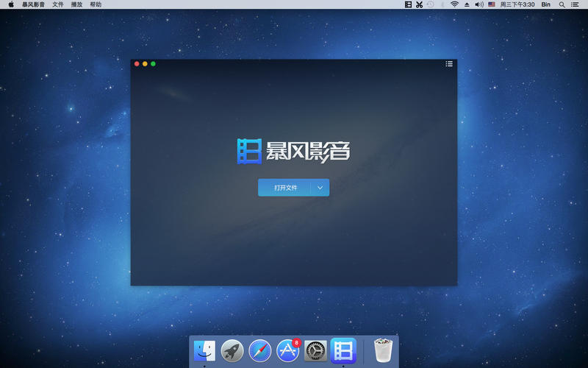The width and height of the screenshot is (588, 368).
Task: Open Launchpad rocket icon in Dock
Action: click(x=232, y=351)
